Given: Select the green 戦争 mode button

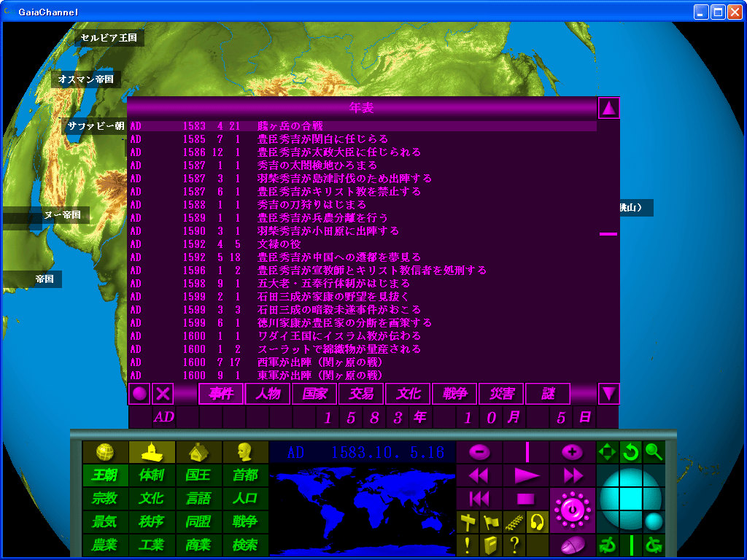Looking at the screenshot, I should tap(245, 522).
